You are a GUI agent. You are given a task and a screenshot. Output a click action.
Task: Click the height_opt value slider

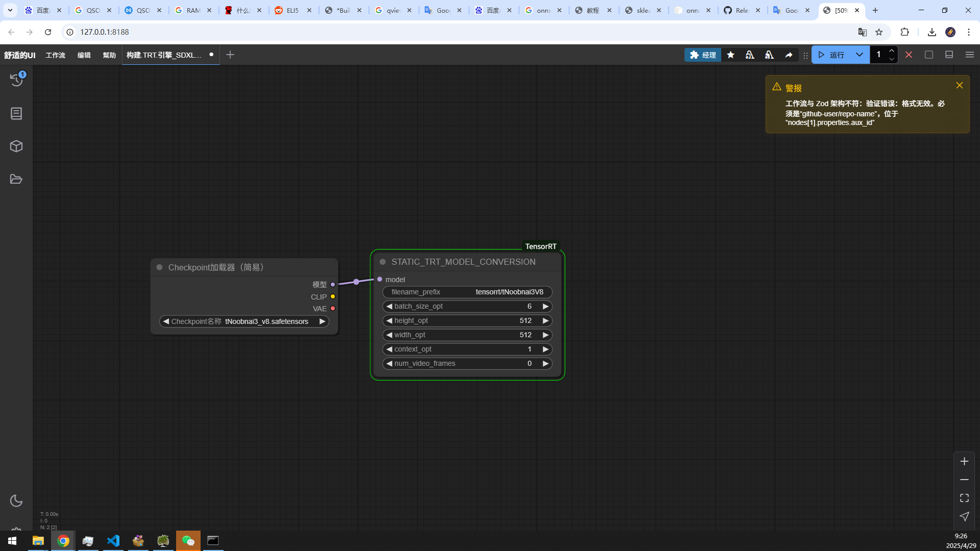click(x=467, y=320)
